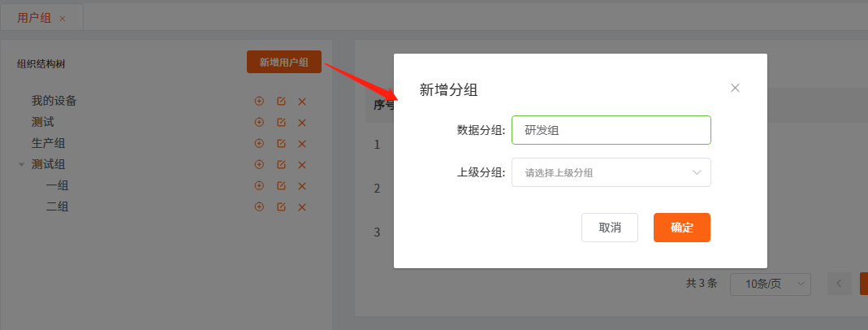Edit the 测试 group

pos(281,123)
